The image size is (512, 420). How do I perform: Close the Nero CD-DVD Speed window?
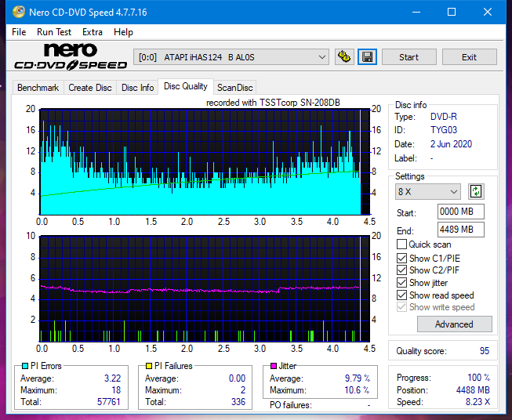[x=488, y=12]
